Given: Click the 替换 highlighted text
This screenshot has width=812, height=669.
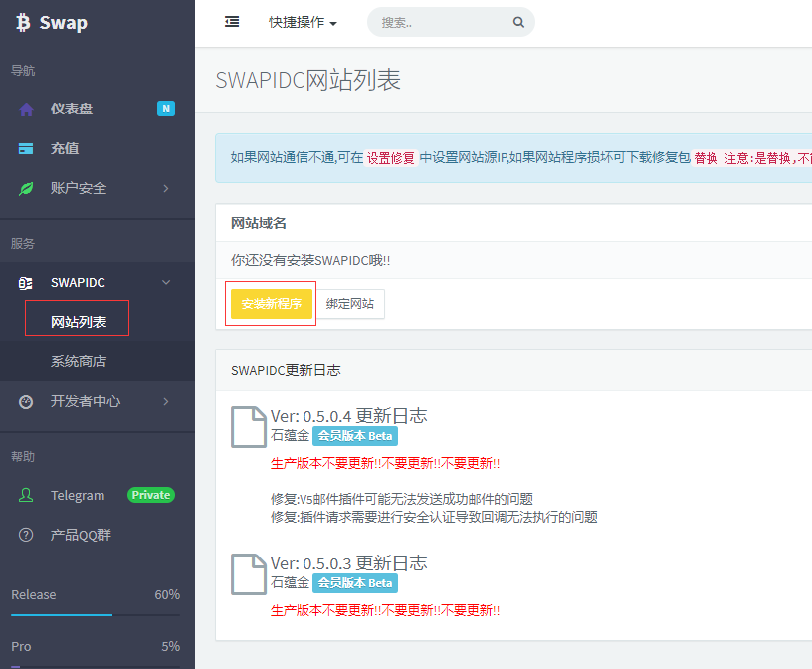Looking at the screenshot, I should click(x=706, y=158).
